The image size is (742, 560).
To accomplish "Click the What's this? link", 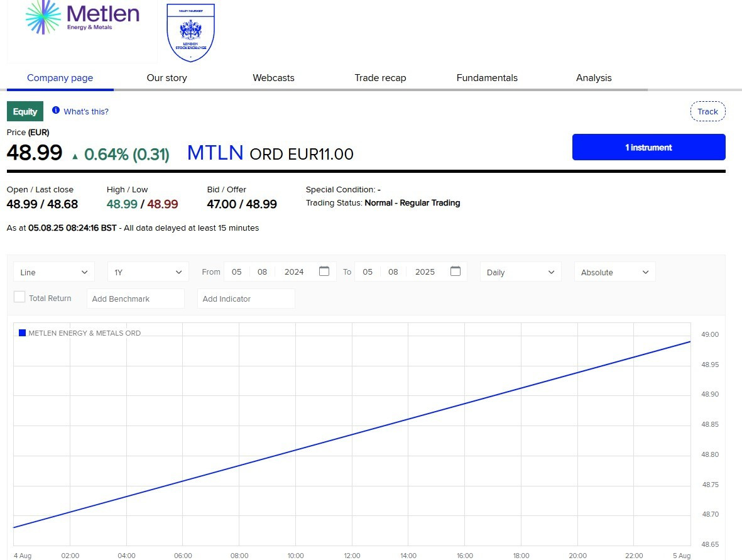I will [86, 111].
